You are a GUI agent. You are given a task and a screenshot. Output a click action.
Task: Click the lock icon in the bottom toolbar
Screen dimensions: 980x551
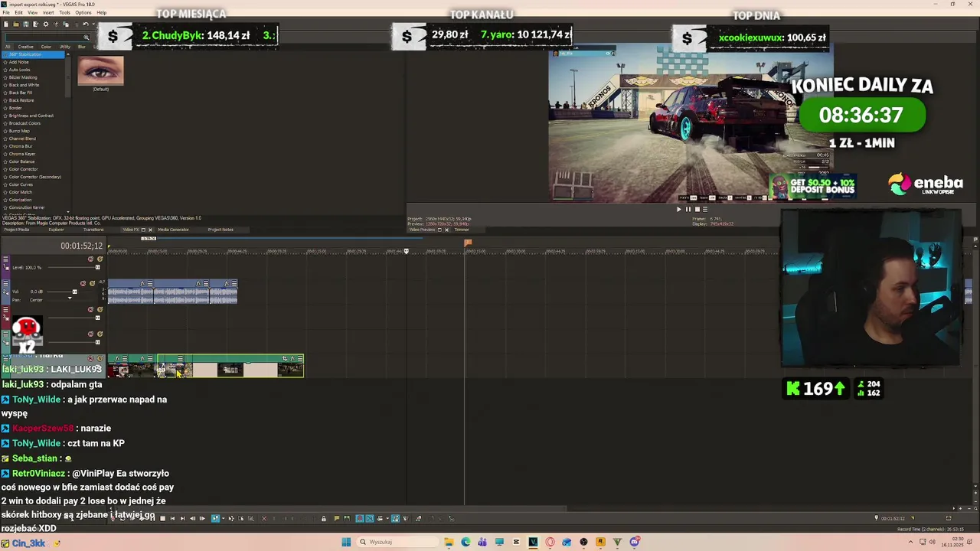tap(324, 518)
